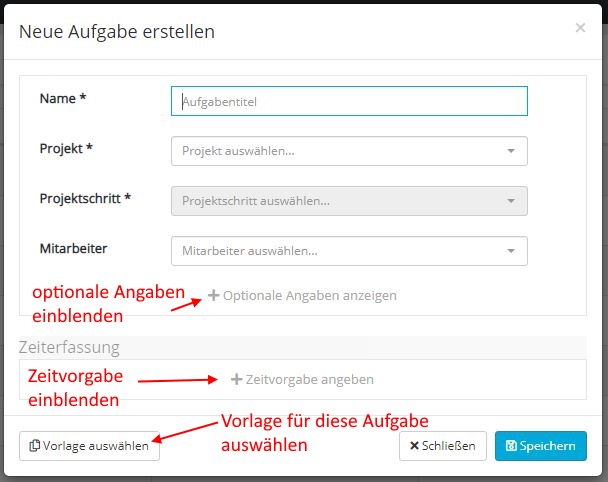
Task: Close the dialog with the top-right X
Action: pyautogui.click(x=580, y=28)
